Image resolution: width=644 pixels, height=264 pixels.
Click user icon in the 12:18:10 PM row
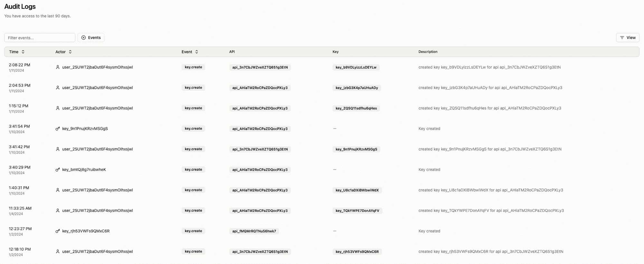click(x=58, y=251)
